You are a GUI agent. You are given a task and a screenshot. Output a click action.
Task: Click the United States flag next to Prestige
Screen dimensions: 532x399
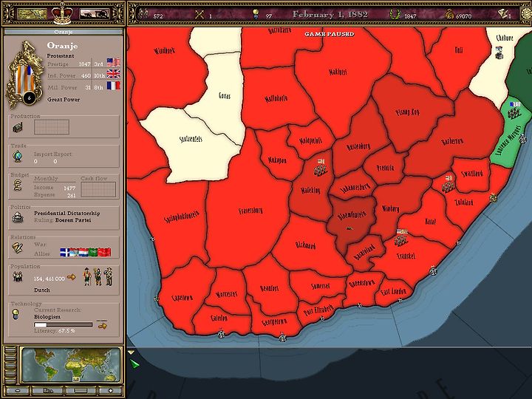click(113, 62)
